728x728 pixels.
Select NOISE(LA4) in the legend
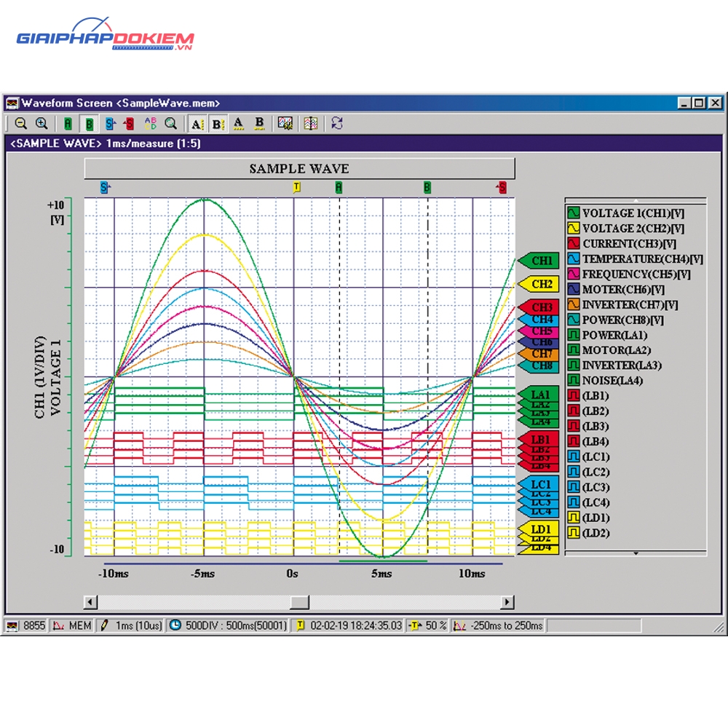click(606, 381)
